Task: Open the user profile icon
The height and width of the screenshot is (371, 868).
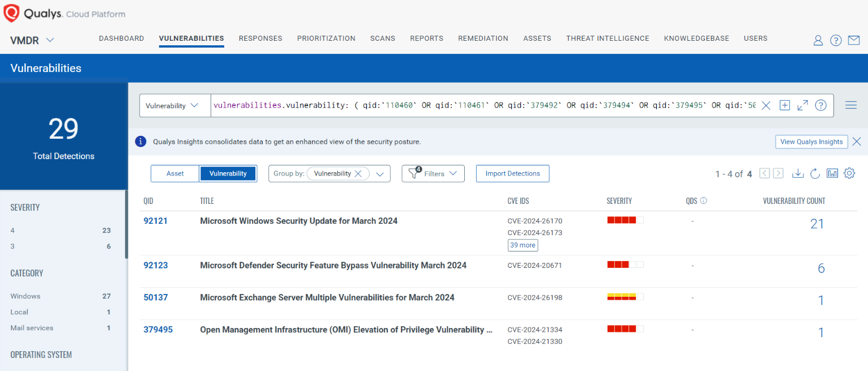Action: coord(818,40)
